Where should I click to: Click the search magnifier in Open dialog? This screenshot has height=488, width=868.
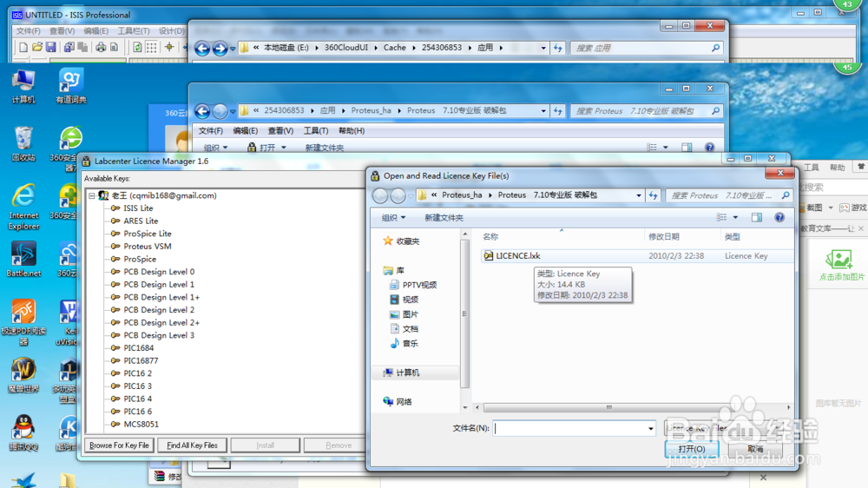tap(786, 195)
